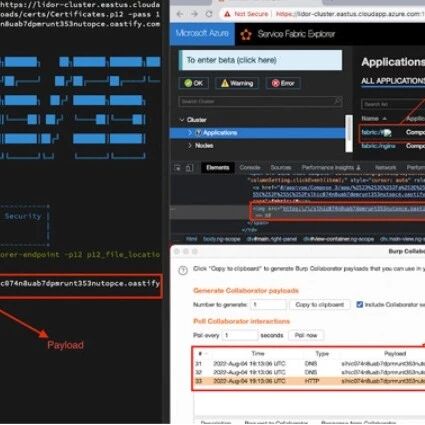This screenshot has height=425, width=425.
Task: Open the first fabric:/ application with broken image
Action: click(376, 133)
